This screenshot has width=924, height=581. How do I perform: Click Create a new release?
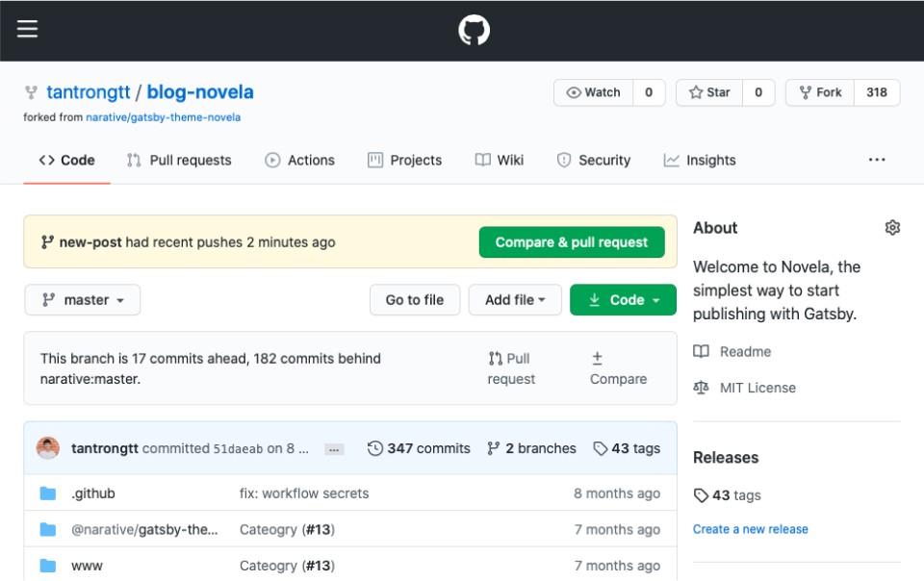750,529
